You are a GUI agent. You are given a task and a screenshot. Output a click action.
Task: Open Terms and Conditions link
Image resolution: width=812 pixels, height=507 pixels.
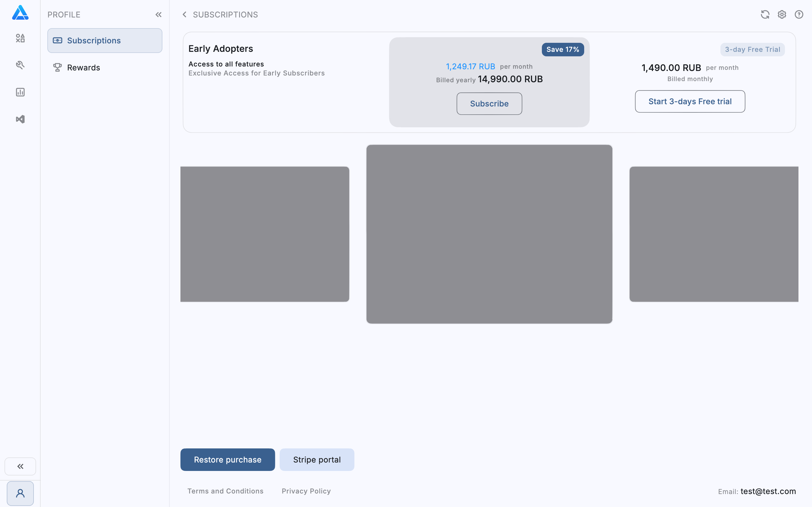coord(225,491)
